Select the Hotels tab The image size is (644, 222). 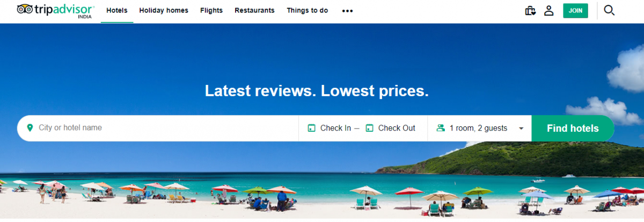pos(117,10)
